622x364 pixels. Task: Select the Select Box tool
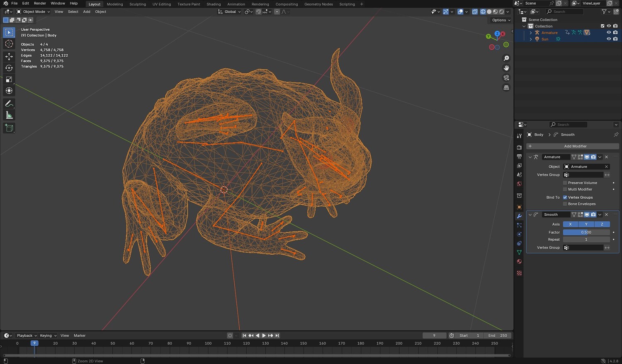pos(9,32)
